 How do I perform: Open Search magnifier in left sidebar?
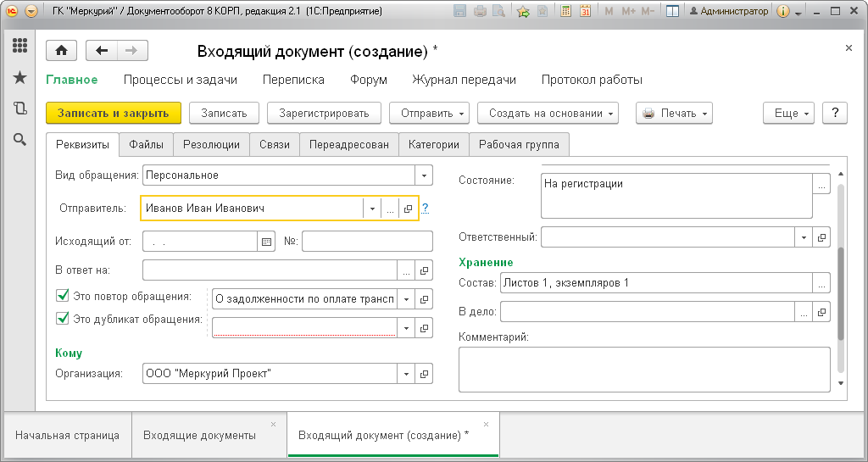(x=20, y=139)
